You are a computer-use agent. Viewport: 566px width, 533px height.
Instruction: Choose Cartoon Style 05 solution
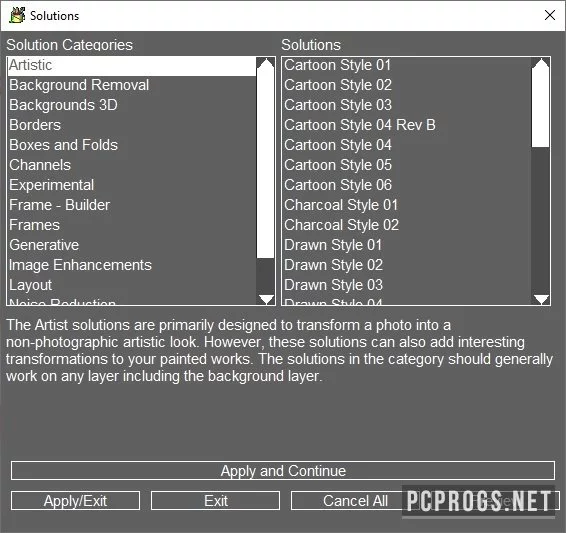(x=406, y=165)
